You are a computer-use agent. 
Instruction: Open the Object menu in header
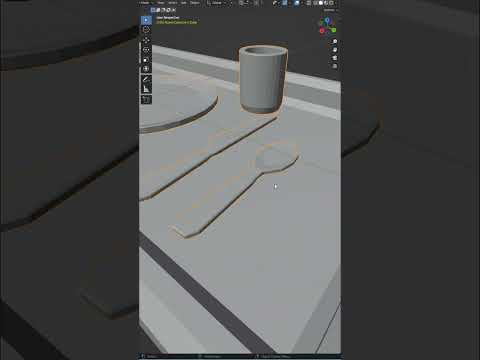pyautogui.click(x=195, y=3)
